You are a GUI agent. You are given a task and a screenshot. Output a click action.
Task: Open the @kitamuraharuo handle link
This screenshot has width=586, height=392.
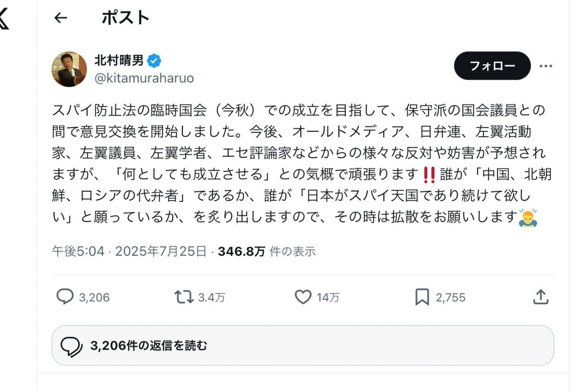(x=144, y=78)
